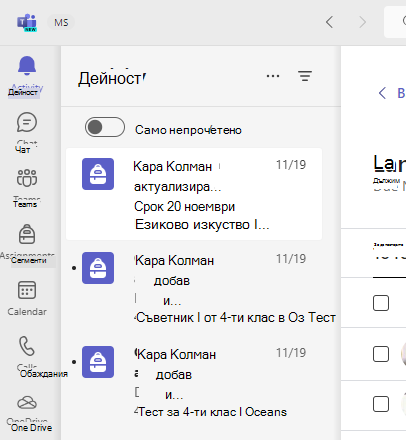The image size is (406, 440).
Task: Click the Microsoft Teams logo
Action: [x=27, y=23]
